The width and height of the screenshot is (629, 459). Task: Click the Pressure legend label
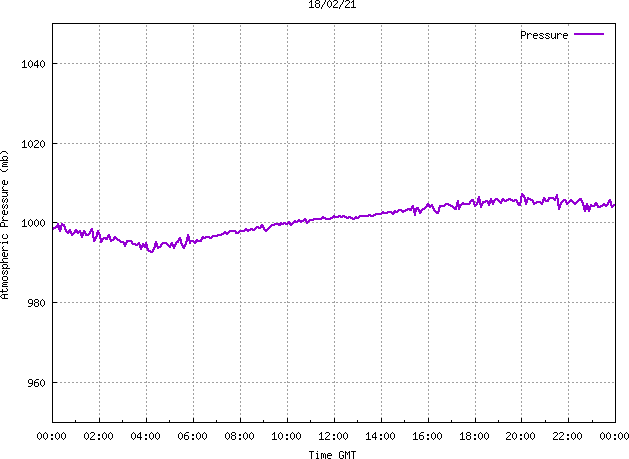pyautogui.click(x=544, y=35)
